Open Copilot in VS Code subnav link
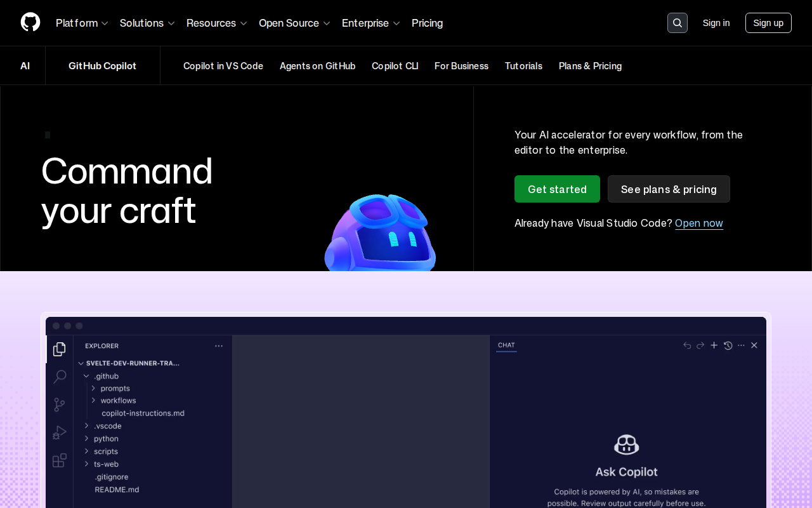The image size is (812, 508). click(x=223, y=66)
